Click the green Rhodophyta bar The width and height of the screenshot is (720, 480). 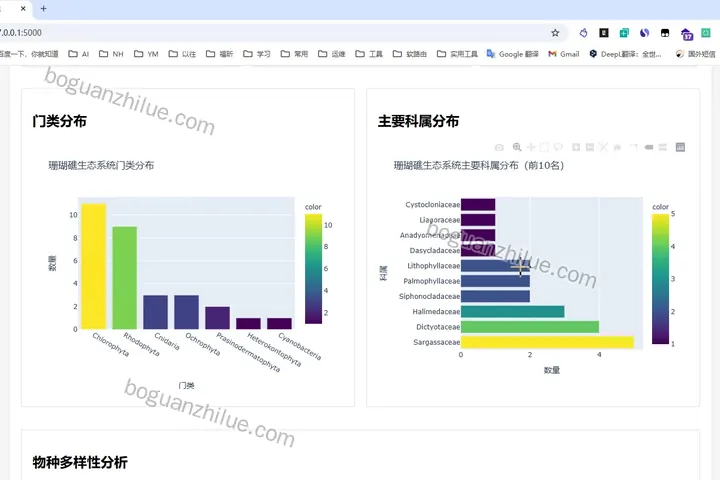click(x=124, y=278)
